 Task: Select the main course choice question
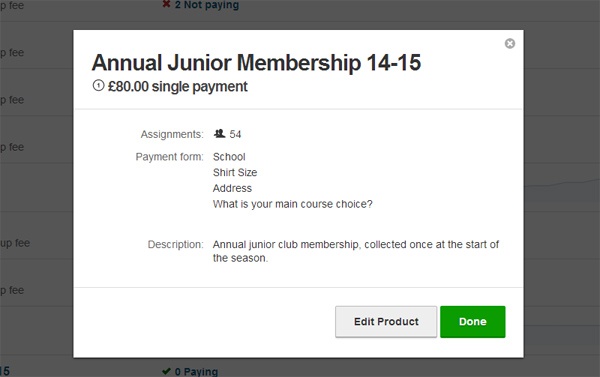pos(292,204)
